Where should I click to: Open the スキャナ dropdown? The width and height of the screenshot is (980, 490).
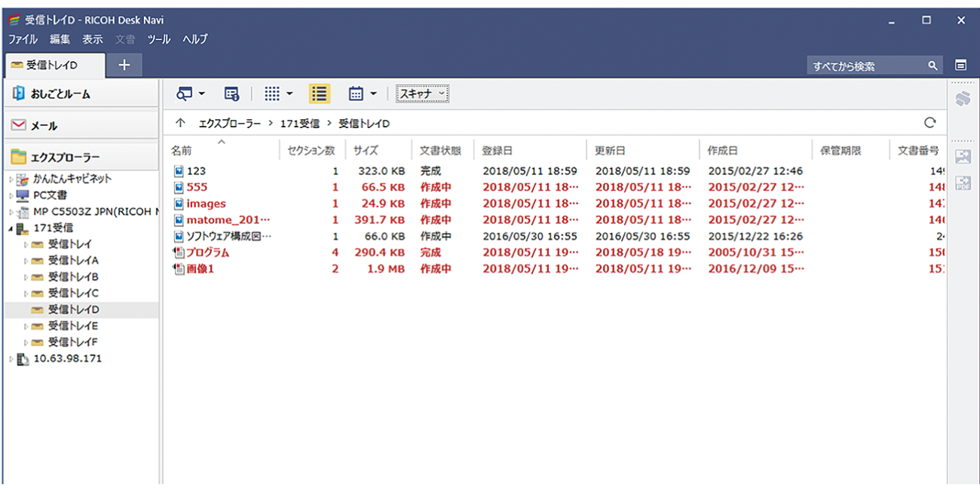[x=423, y=93]
